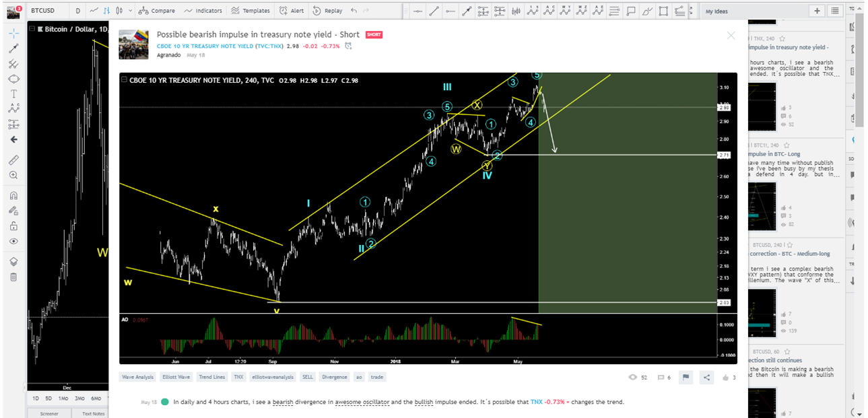Viewport: 868px width, 418px height.
Task: Click the undo arrow in top toolbar
Action: click(354, 11)
